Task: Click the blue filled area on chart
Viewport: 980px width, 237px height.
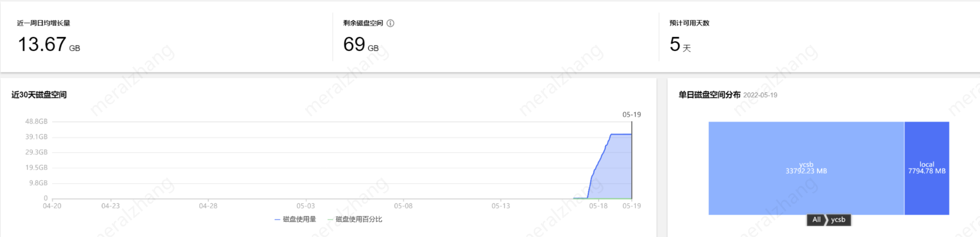Action: point(615,169)
